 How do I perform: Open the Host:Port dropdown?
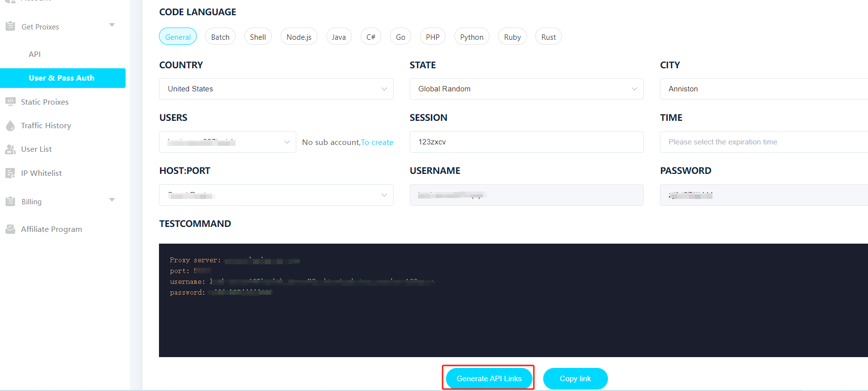pyautogui.click(x=276, y=195)
